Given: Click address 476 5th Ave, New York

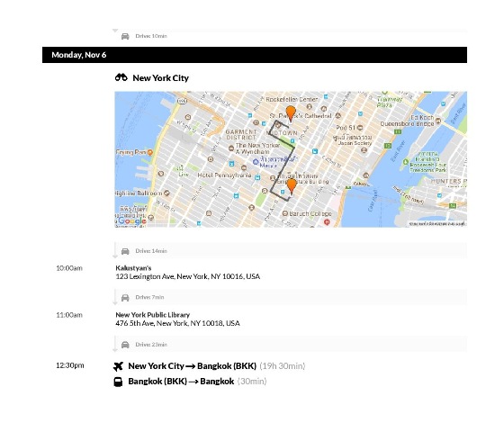Looking at the screenshot, I should pyautogui.click(x=178, y=323).
